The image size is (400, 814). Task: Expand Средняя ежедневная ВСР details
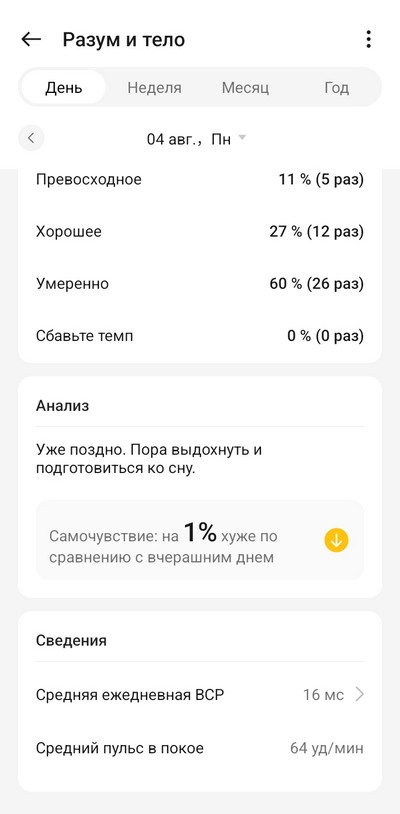[x=200, y=695]
